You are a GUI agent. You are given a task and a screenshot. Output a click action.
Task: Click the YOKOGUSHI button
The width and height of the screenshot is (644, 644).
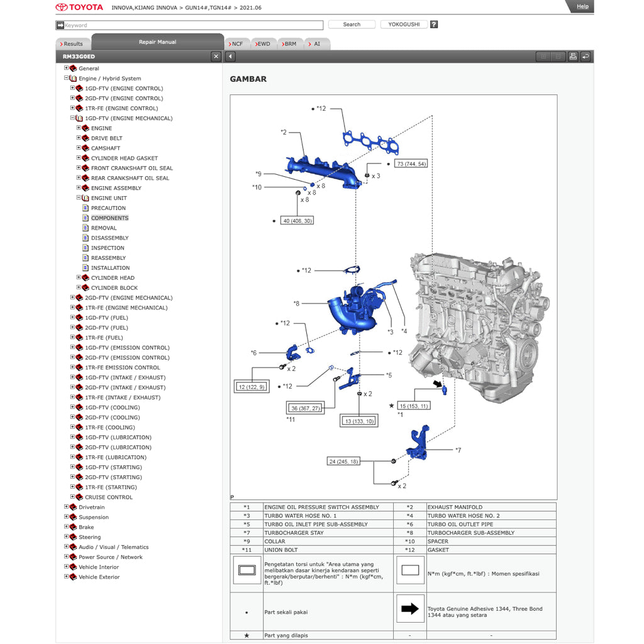(x=404, y=25)
